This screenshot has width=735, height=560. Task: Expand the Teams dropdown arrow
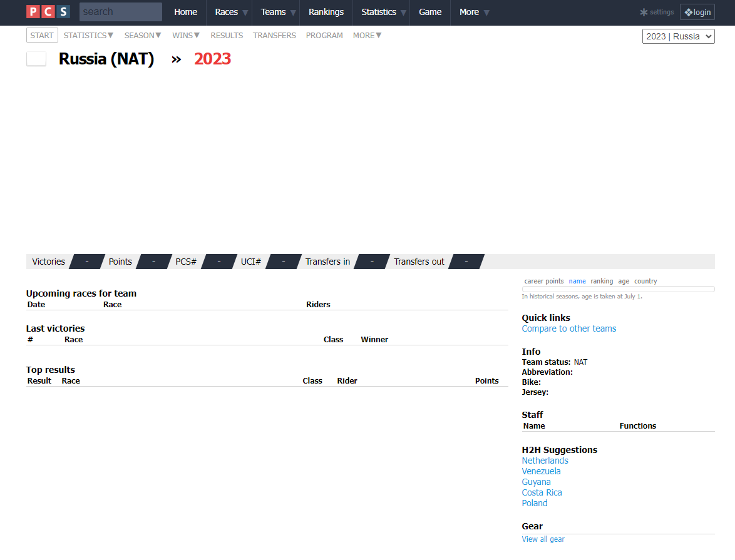pyautogui.click(x=293, y=13)
